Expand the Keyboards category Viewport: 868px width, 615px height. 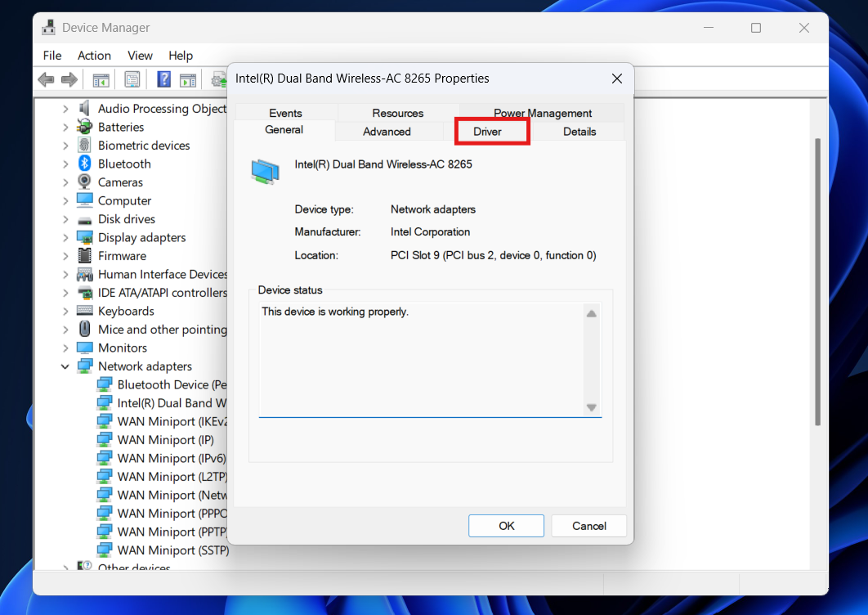(65, 311)
